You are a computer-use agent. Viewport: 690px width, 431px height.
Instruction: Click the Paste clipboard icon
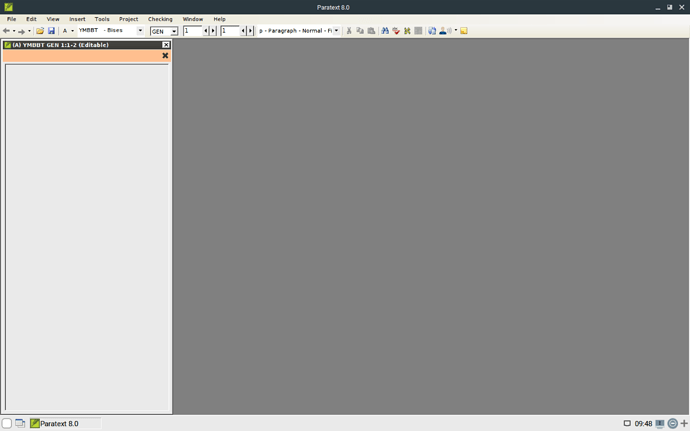pyautogui.click(x=371, y=31)
